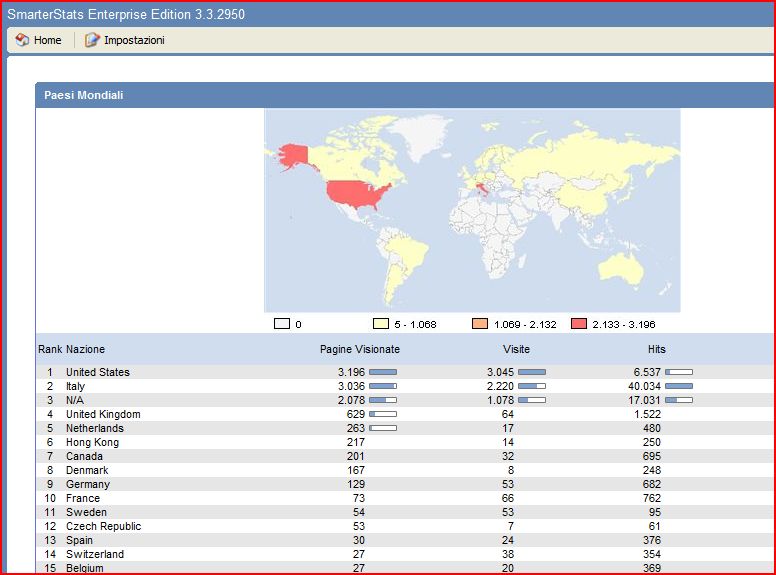Click the Paesi Mondiali panel header

tap(404, 95)
